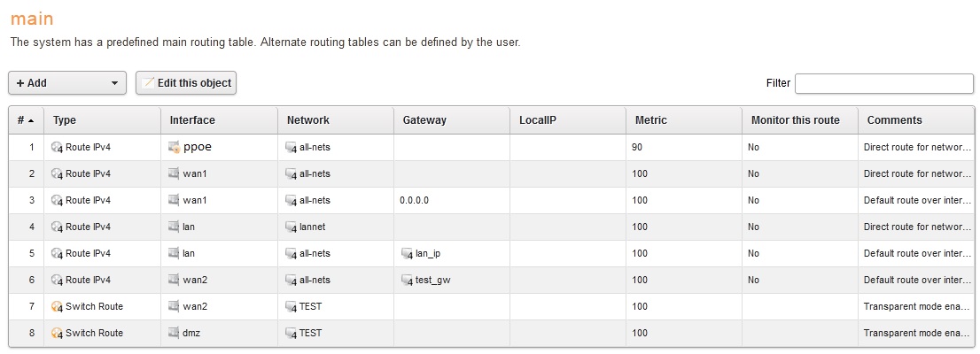This screenshot has width=980, height=354.
Task: Select the 0.0.0.0 gateway cell in row 3
Action: (x=415, y=201)
